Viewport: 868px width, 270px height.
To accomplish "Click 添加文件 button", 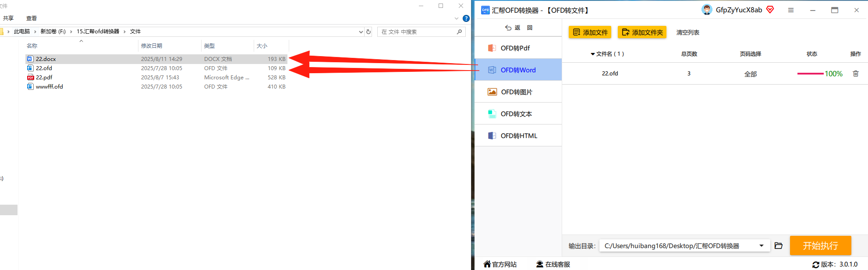I will click(x=590, y=32).
